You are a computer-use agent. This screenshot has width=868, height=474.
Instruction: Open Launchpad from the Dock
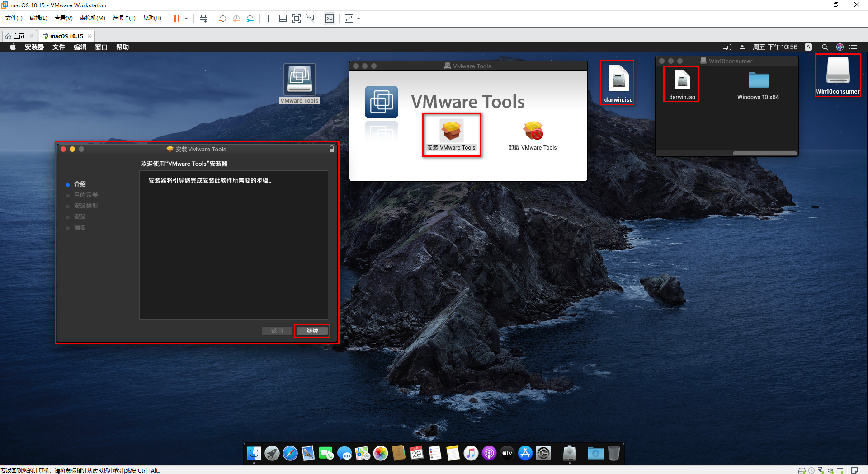[x=272, y=453]
